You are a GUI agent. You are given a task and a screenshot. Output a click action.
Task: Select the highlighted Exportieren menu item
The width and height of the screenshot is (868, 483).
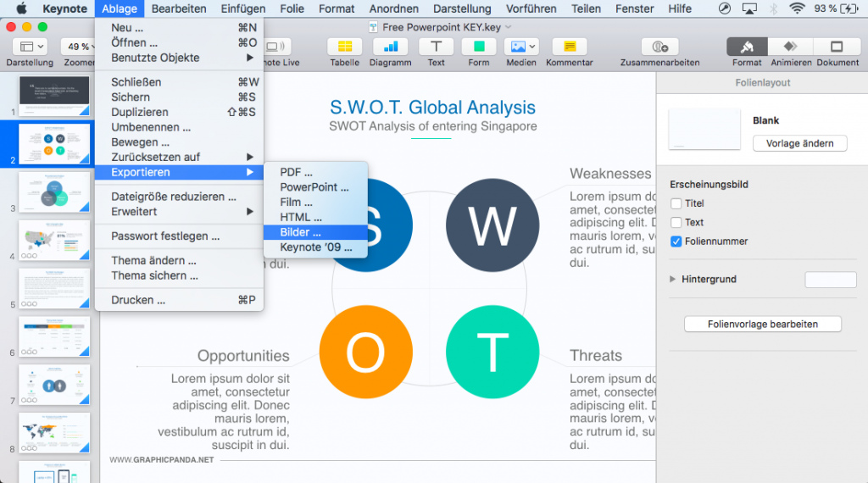(180, 172)
